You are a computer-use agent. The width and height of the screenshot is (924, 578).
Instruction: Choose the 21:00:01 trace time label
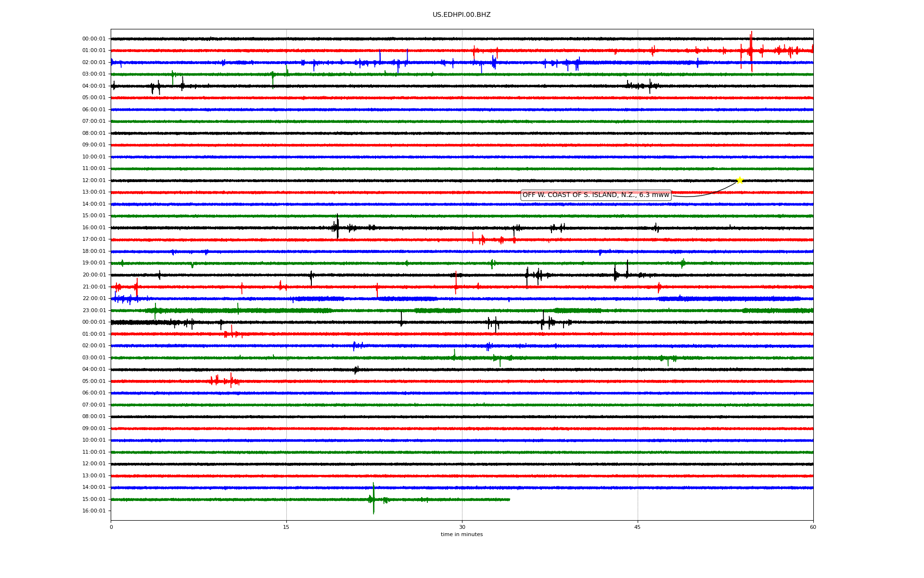(94, 287)
